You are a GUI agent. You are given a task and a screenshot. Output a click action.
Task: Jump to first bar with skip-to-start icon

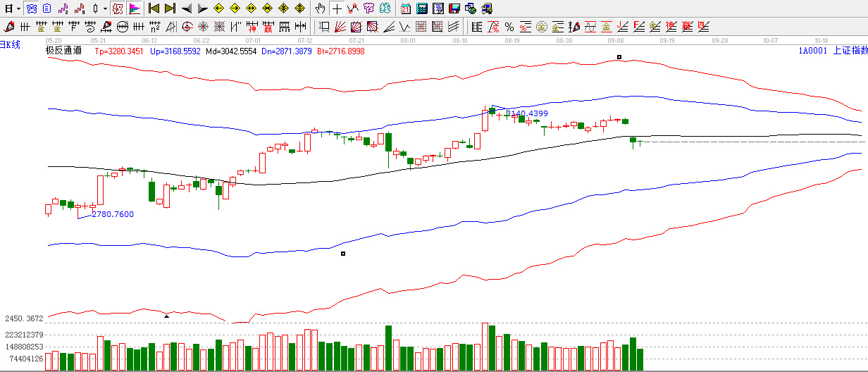(x=154, y=9)
